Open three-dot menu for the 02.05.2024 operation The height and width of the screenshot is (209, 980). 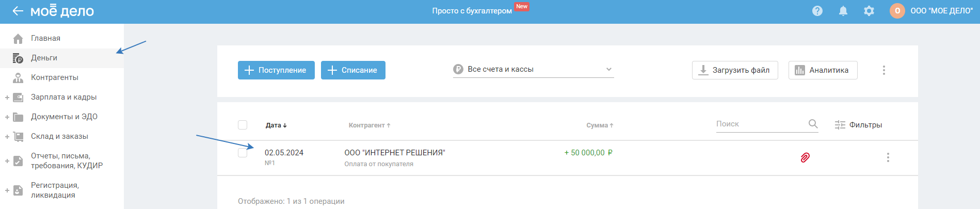[888, 157]
